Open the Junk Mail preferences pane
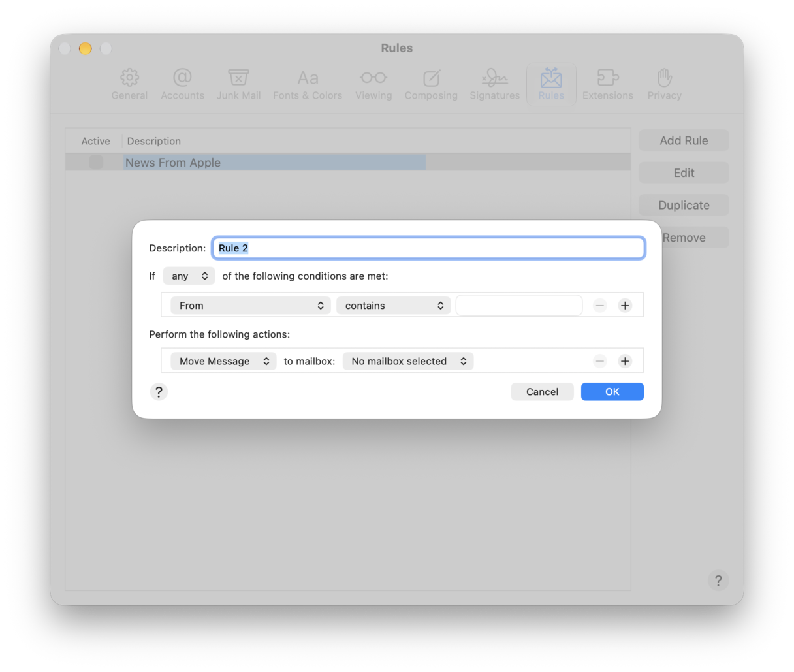The height and width of the screenshot is (672, 794). click(x=238, y=84)
